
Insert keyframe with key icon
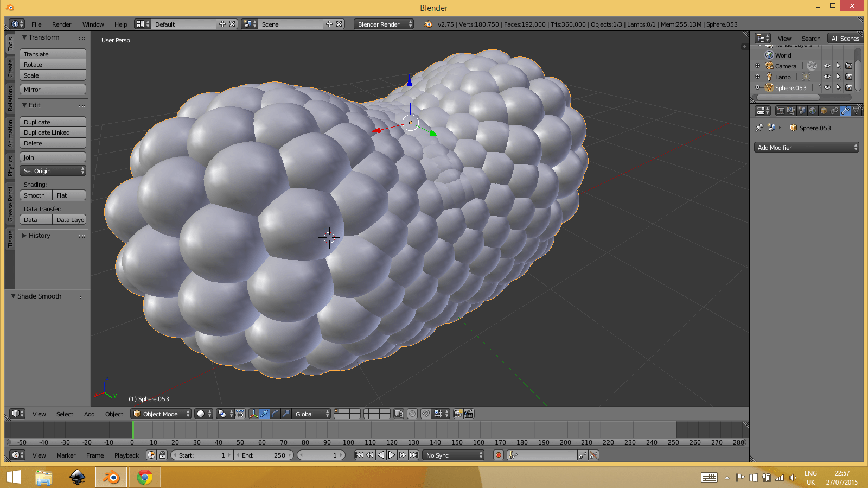(583, 455)
